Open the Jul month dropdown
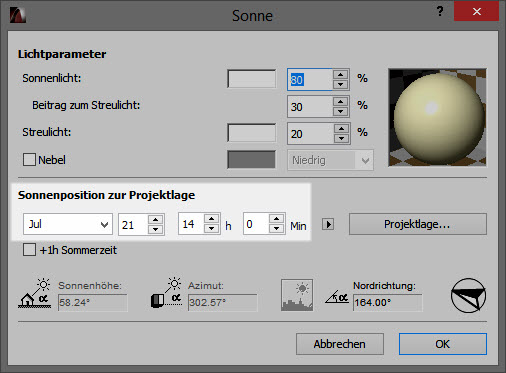Viewport: 506px width, 373px height. [x=68, y=224]
